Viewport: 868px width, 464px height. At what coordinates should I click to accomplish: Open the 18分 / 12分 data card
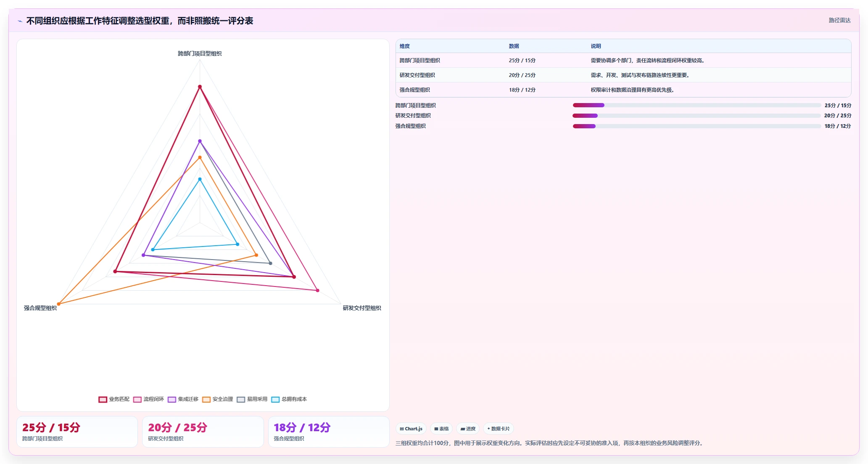(329, 432)
